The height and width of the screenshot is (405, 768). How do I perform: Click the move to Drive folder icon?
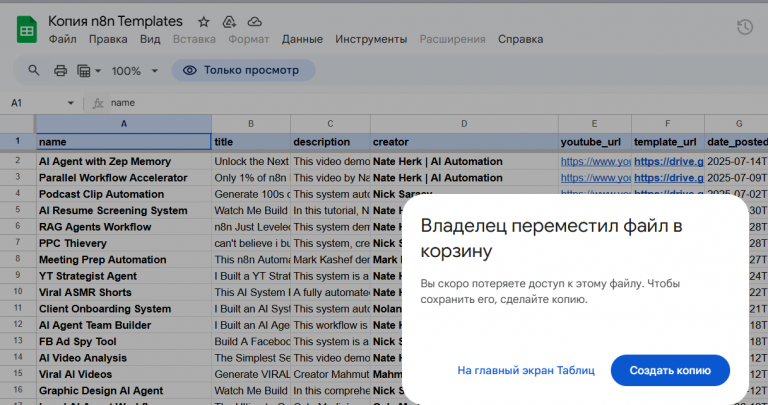(x=229, y=21)
